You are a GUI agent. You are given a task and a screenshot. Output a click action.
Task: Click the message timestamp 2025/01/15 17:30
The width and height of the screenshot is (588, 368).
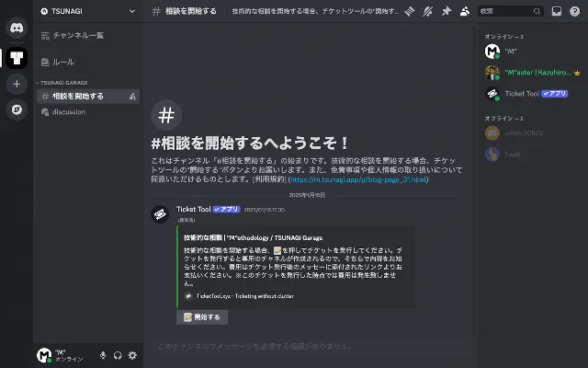click(265, 210)
